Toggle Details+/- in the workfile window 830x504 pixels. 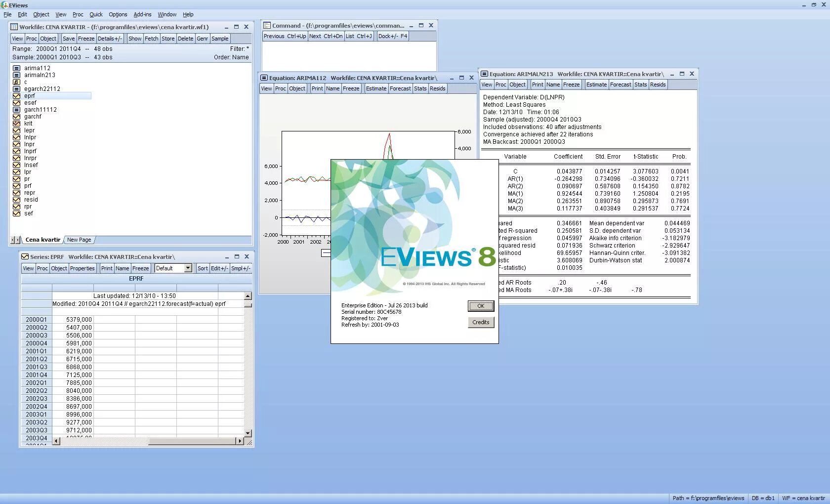click(110, 38)
